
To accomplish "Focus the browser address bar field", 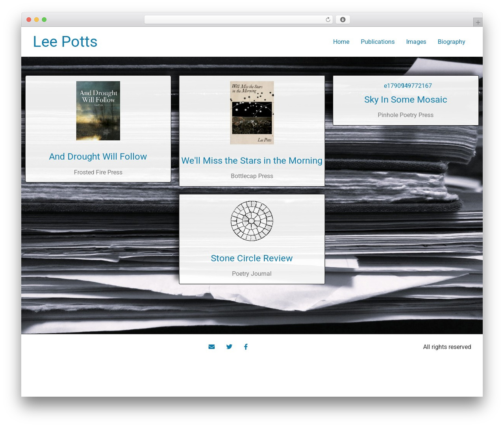I will [x=239, y=20].
